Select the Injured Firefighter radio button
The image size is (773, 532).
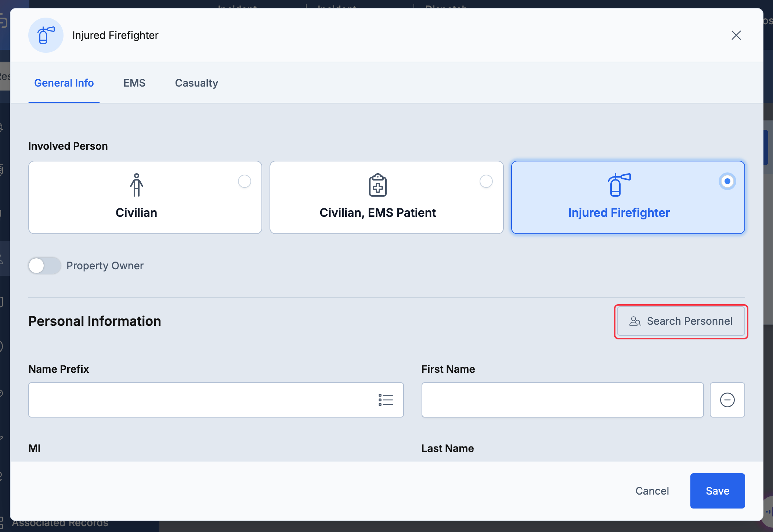[727, 181]
